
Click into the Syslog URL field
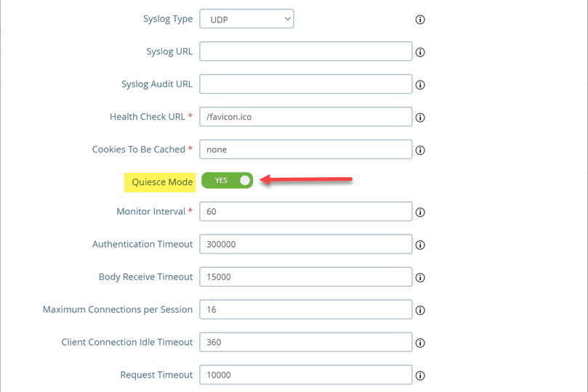click(305, 52)
